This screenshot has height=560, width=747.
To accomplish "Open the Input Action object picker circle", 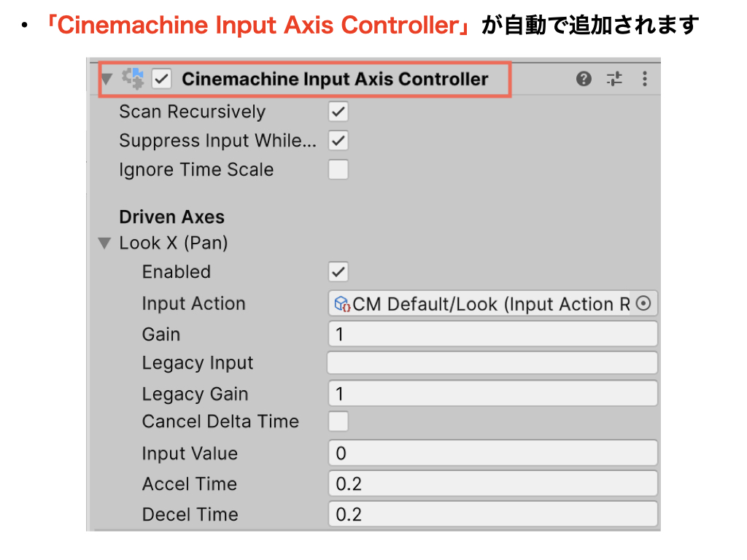I will [643, 303].
